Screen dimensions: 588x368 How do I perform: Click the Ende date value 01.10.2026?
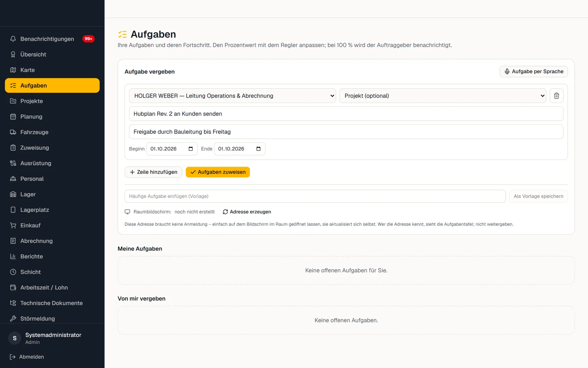[231, 149]
